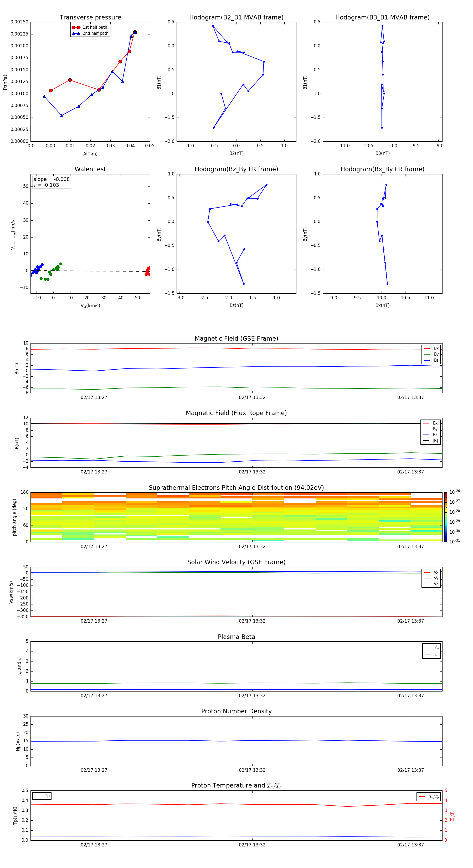Click the 'slope = -0.008' annotation
473x868 pixels.
click(52, 179)
